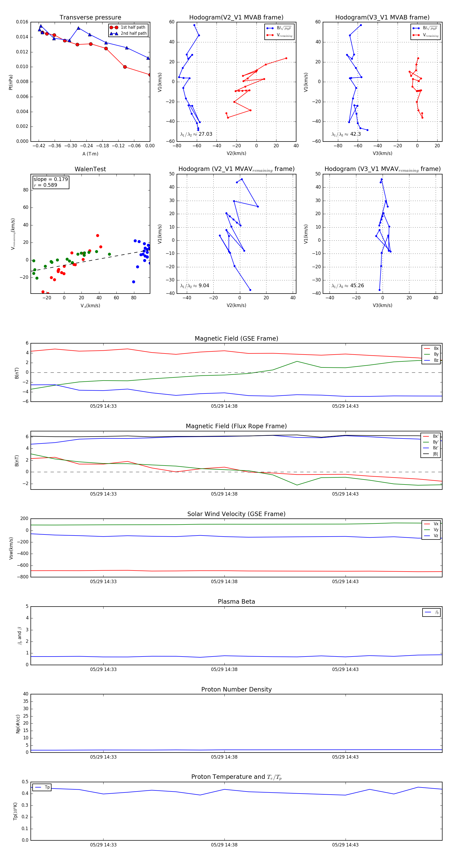The image size is (473, 868).
Task: Click the eigenvalue ratio annotation 9.04
Action: pos(194,286)
